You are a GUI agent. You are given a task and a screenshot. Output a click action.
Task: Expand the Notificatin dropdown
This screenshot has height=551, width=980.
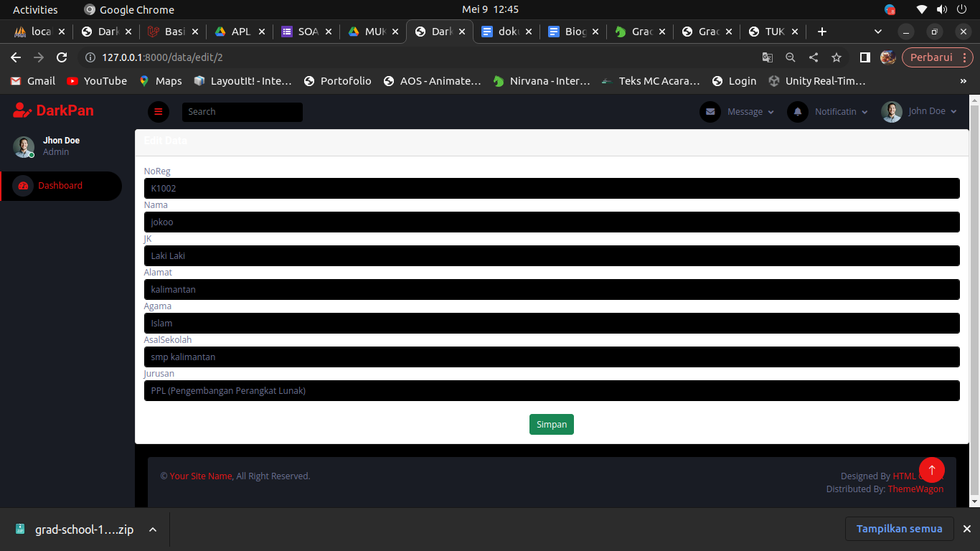pyautogui.click(x=841, y=112)
